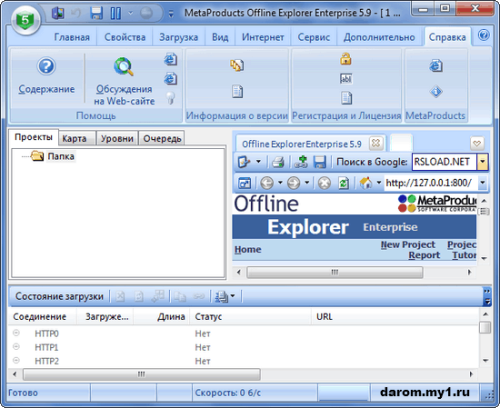Image resolution: width=500 pixels, height=408 pixels.
Task: Open Обсуждения на Web-сайте globe magnifier icon
Action: pos(124,66)
